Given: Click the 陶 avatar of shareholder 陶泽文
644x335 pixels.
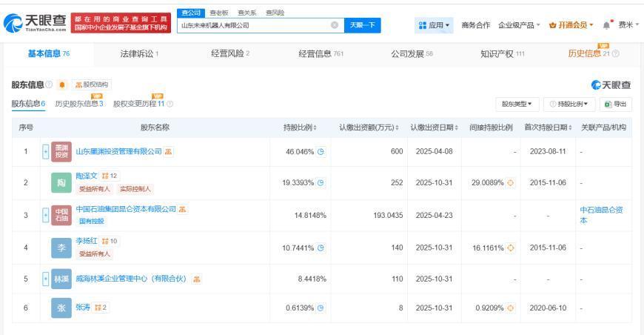Looking at the screenshot, I should [61, 182].
